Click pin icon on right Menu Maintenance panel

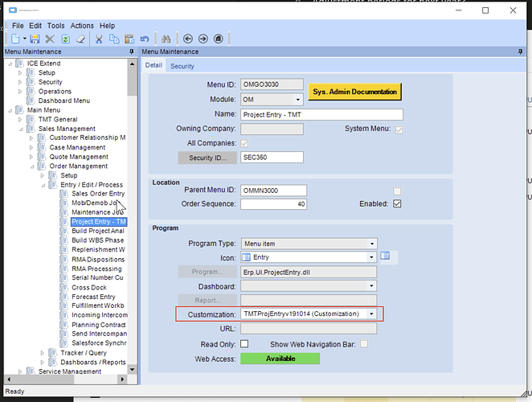click(x=520, y=51)
